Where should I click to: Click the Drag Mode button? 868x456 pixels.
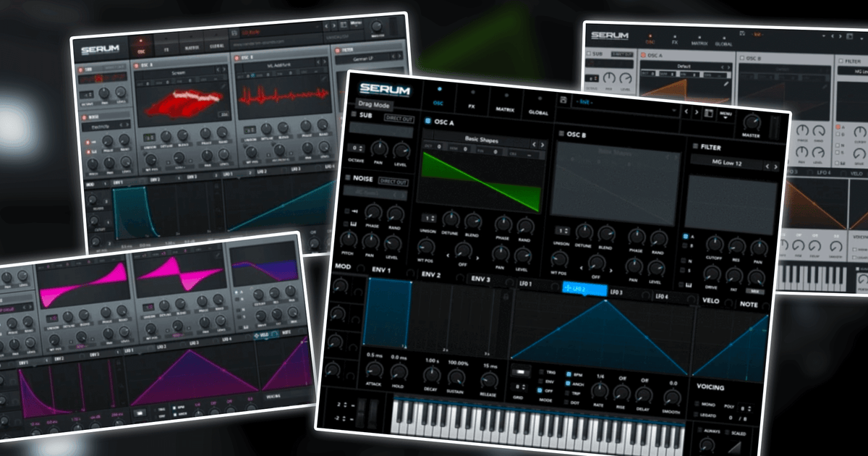(373, 106)
